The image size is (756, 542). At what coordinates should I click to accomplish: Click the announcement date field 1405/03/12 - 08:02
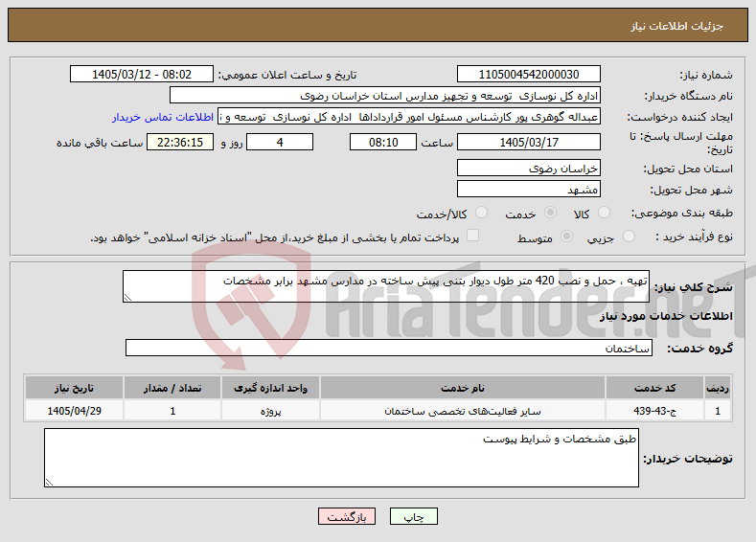tap(142, 74)
